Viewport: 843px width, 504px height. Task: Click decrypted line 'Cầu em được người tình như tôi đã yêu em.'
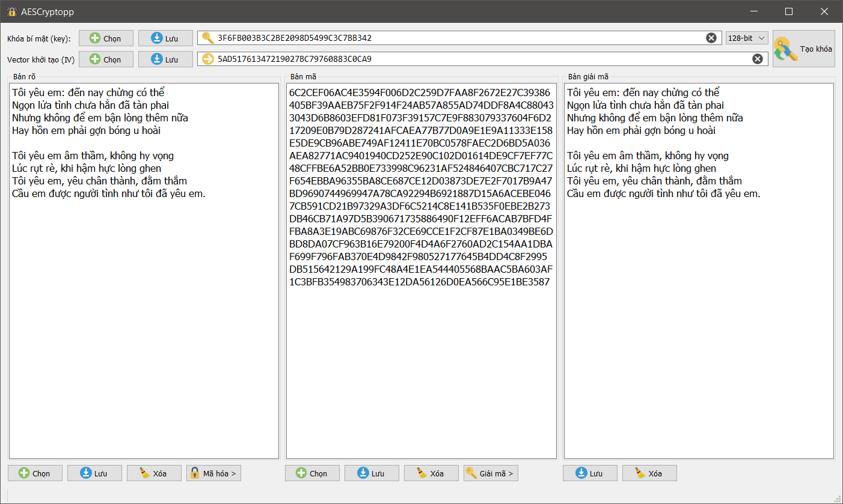[664, 193]
